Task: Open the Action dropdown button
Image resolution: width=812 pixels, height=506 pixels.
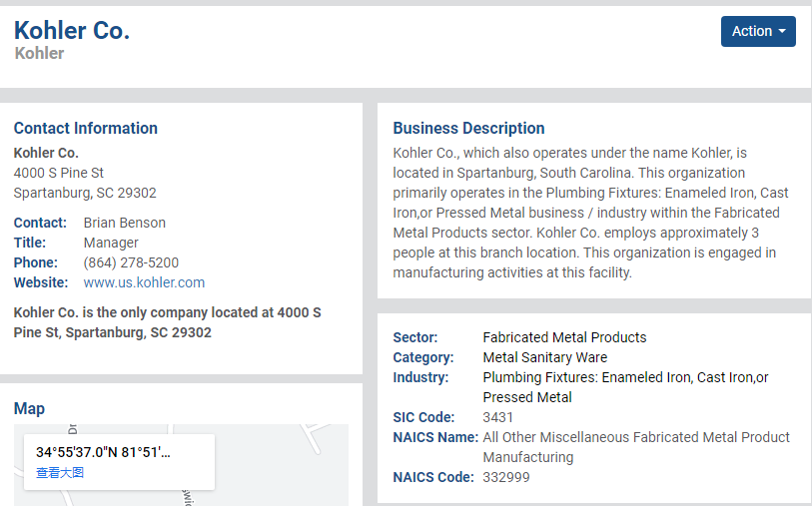Action: click(x=758, y=32)
